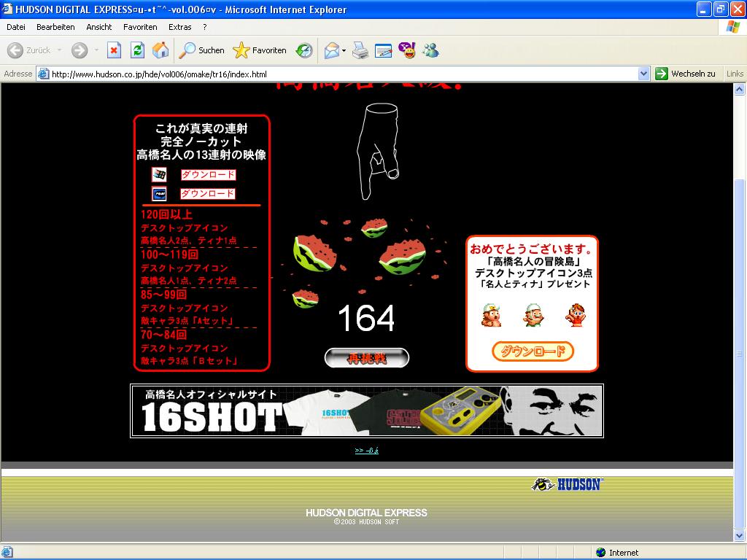Click the pointing hand game graphic

pyautogui.click(x=379, y=152)
